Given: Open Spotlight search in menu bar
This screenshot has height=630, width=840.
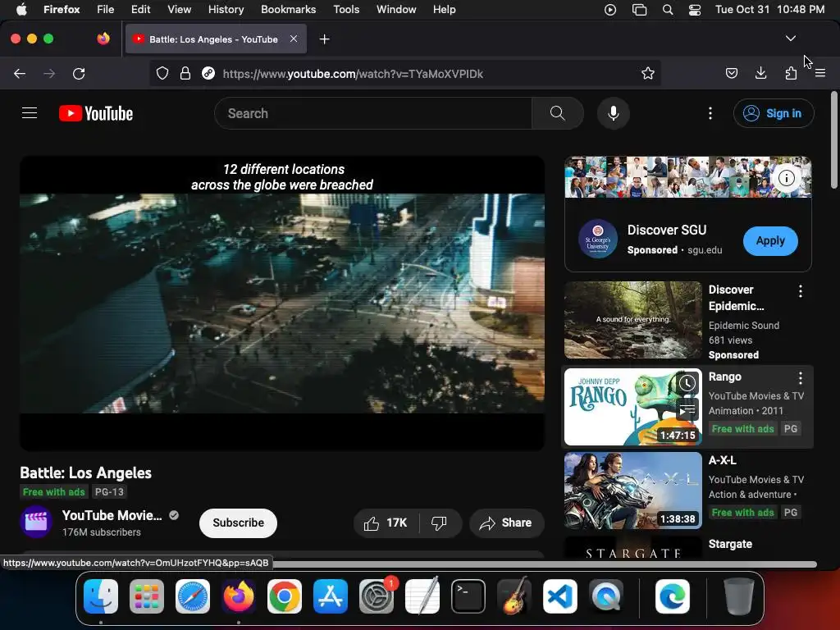Looking at the screenshot, I should tap(668, 10).
